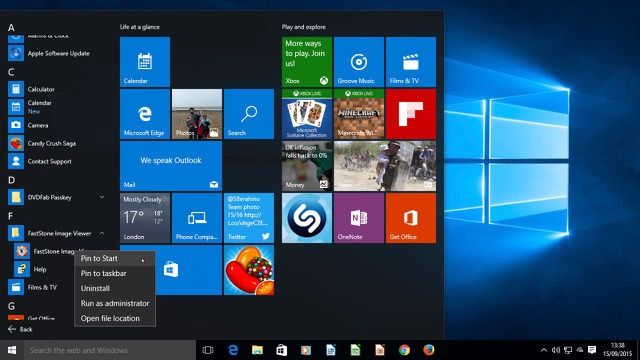Open Task View from the taskbar
The image size is (640, 360).
click(x=208, y=350)
